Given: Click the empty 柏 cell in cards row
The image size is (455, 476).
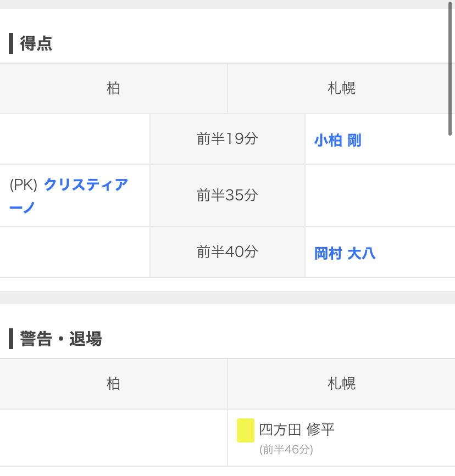Looking at the screenshot, I should 113,438.
